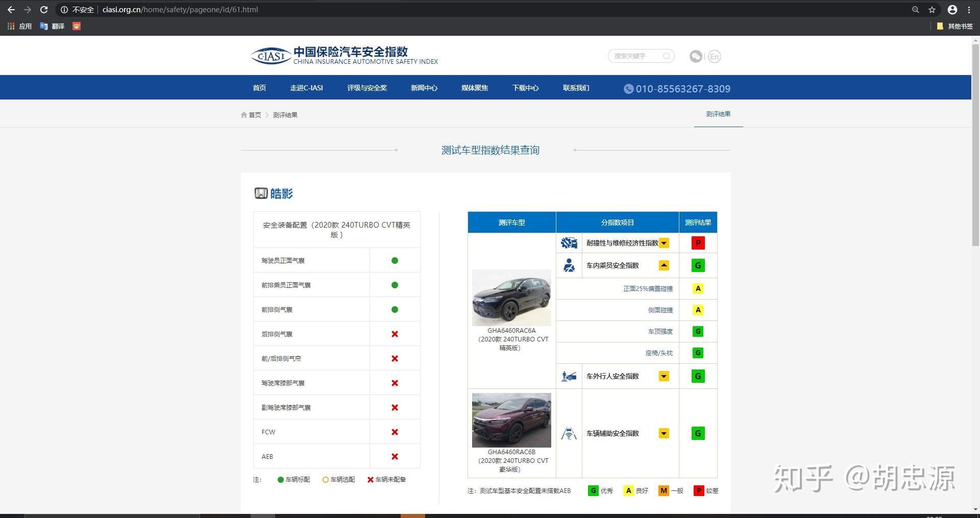Click the 测评结果 breadcrumb link
Viewport: 980px width, 518px height.
(285, 115)
